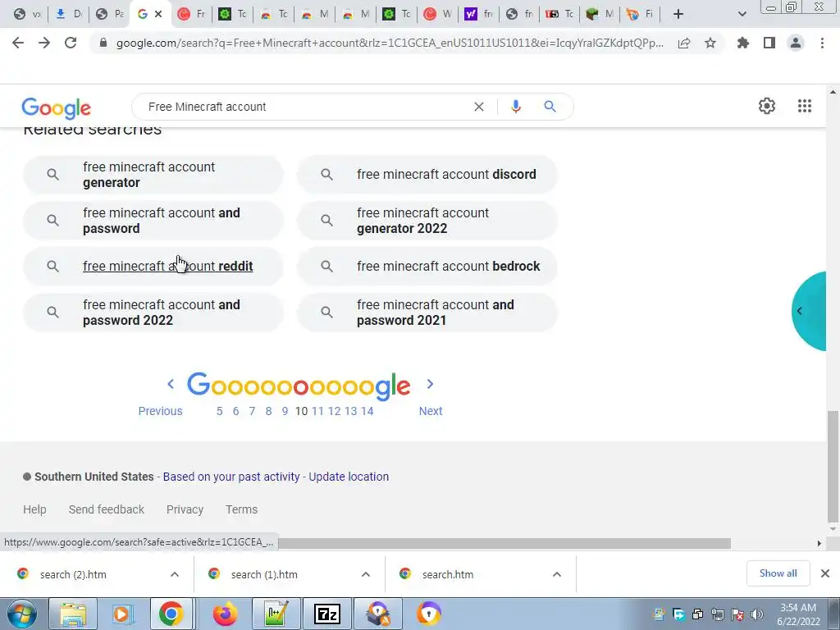The image size is (840, 630).
Task: Jump to results page 5
Action: tap(219, 411)
